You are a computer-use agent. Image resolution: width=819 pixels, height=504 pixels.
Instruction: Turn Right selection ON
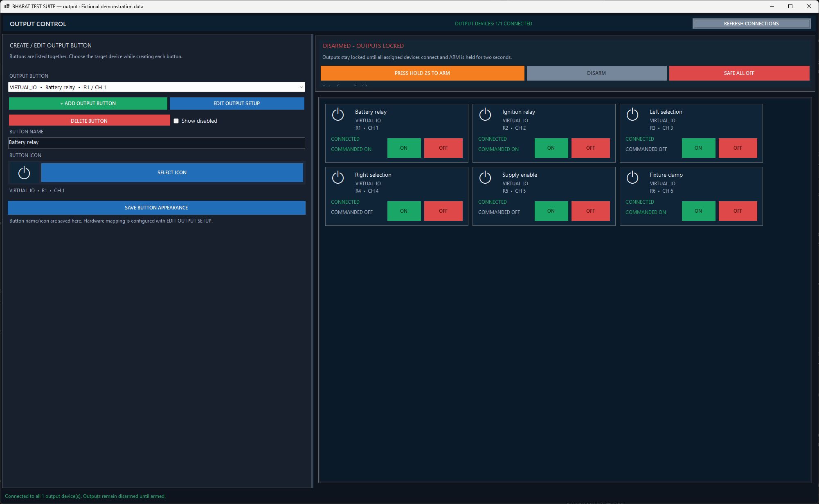point(404,211)
